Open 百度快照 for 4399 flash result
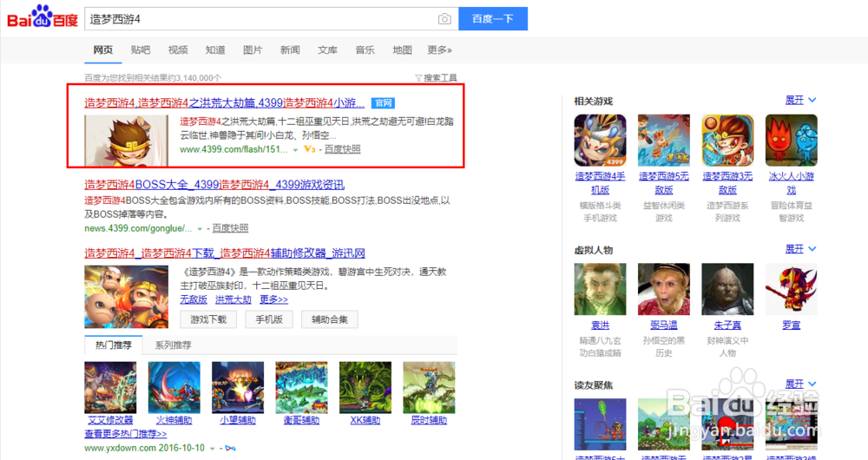 [x=342, y=149]
